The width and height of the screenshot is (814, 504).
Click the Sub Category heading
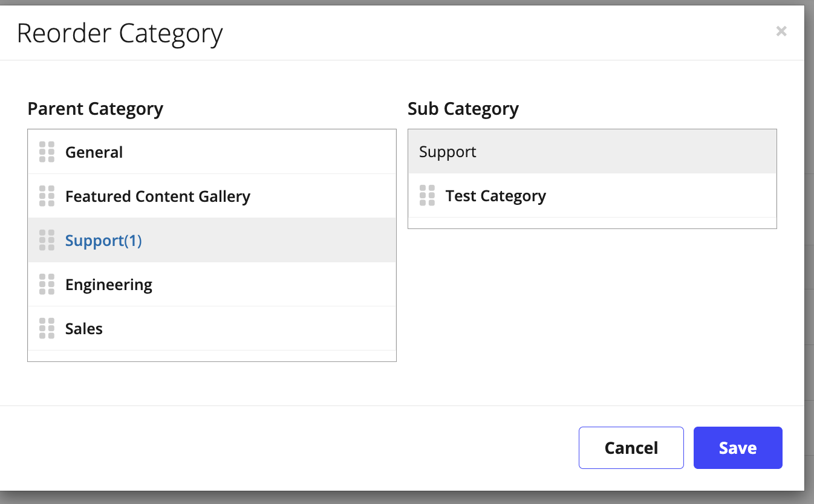(463, 109)
